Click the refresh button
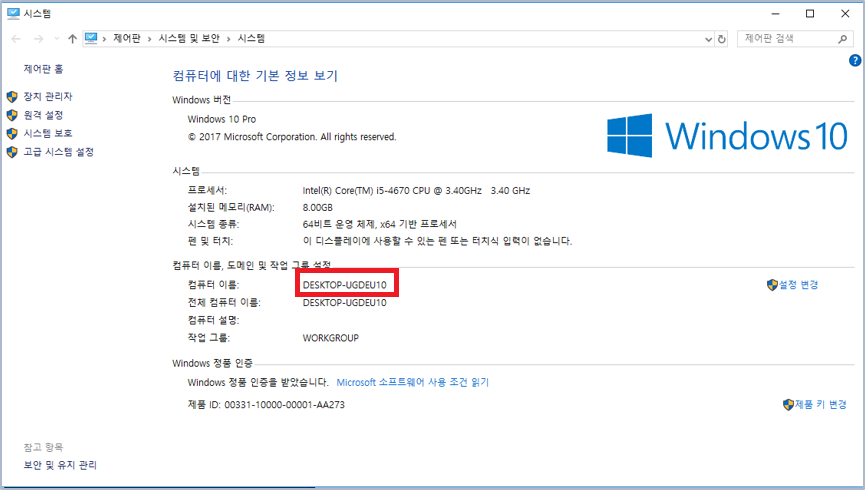865x490 pixels. (x=722, y=39)
